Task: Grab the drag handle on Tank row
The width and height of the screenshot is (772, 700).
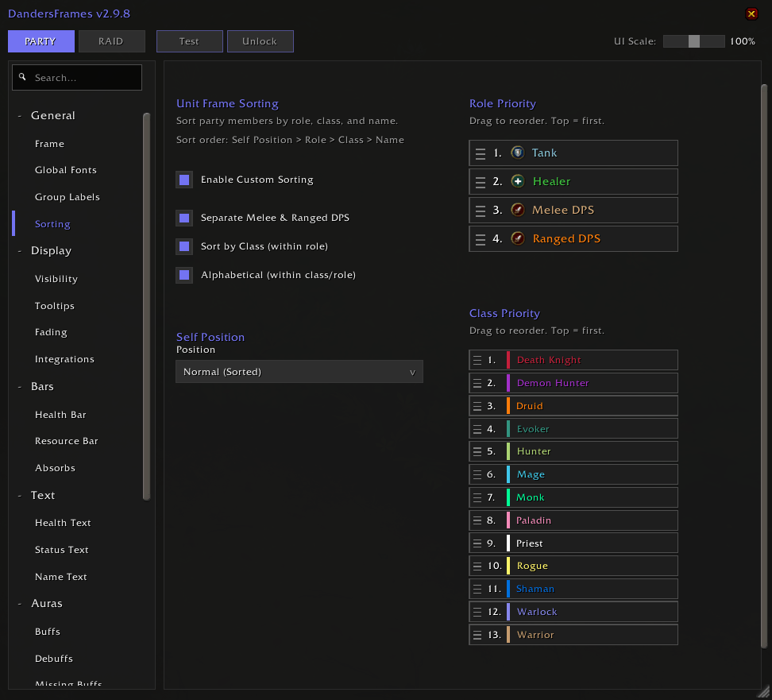Action: 481,153
